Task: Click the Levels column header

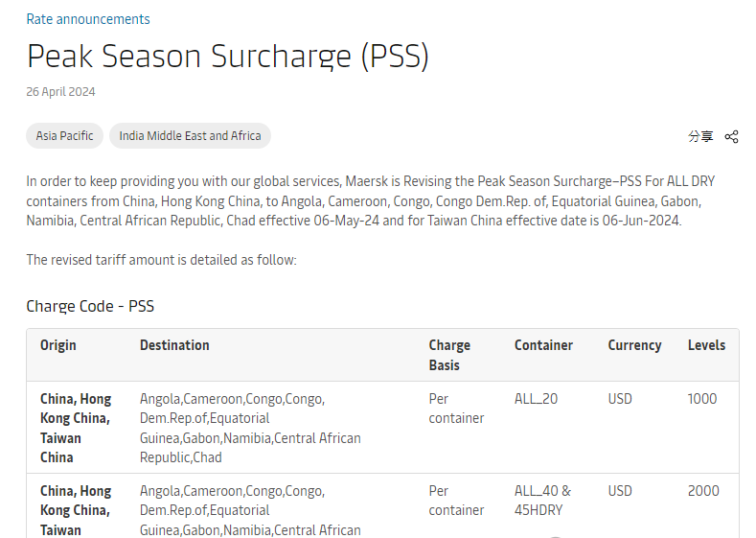Action: (706, 345)
